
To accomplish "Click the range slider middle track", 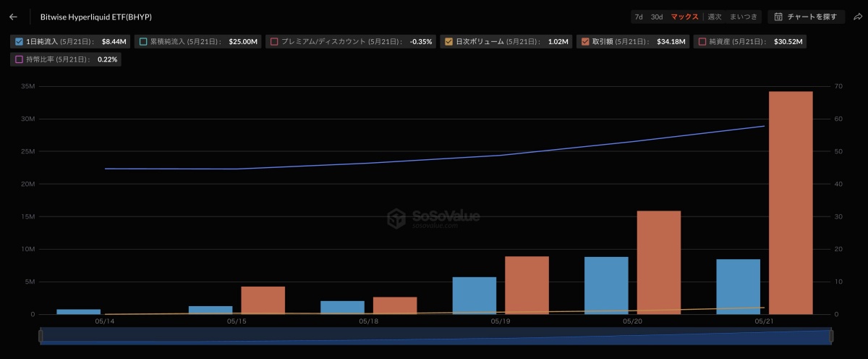I will pyautogui.click(x=436, y=336).
